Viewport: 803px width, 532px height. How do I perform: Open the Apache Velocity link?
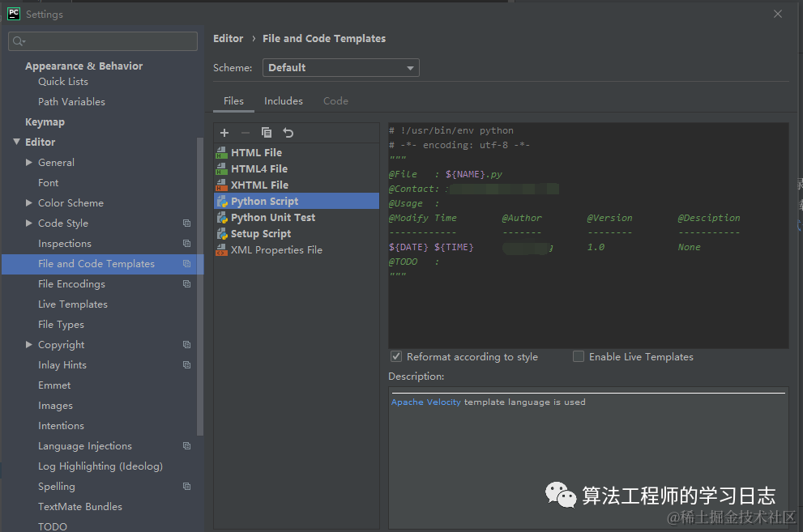(x=426, y=402)
